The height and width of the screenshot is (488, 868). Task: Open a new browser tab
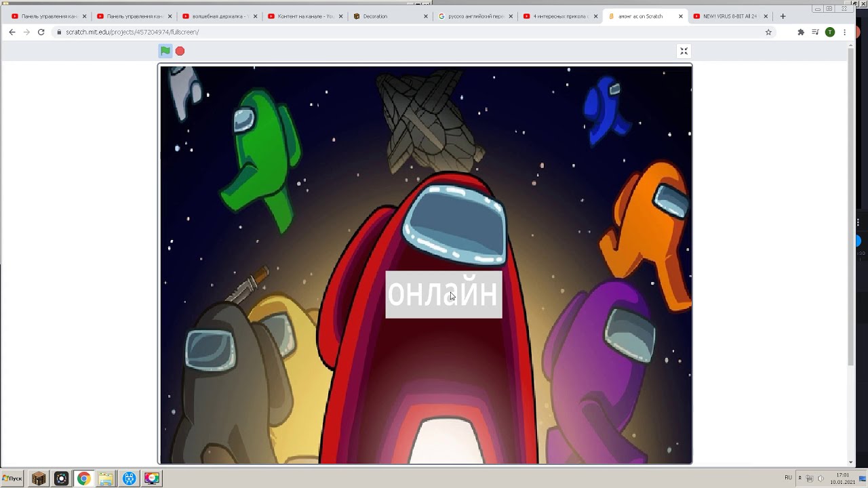tap(783, 16)
